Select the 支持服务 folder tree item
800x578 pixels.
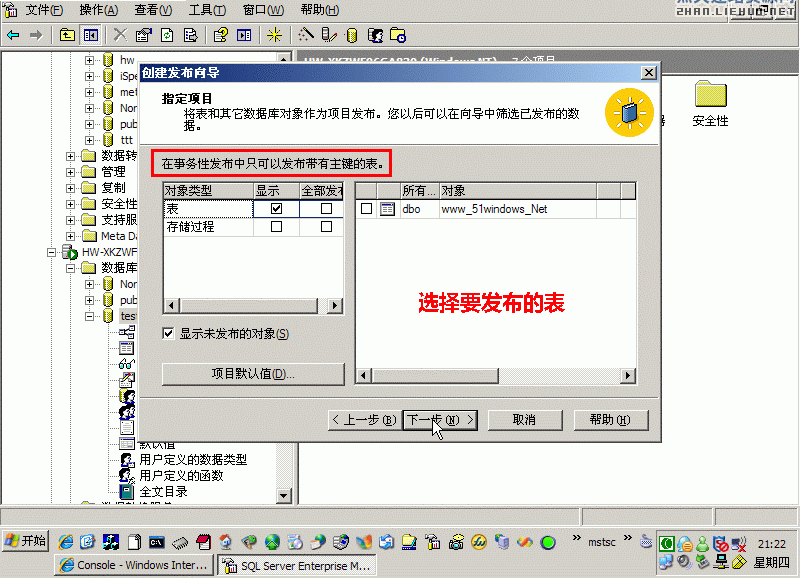(x=119, y=220)
